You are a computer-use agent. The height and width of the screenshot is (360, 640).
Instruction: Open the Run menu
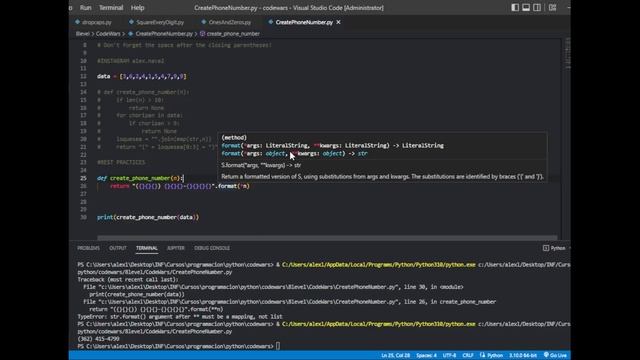point(85,8)
